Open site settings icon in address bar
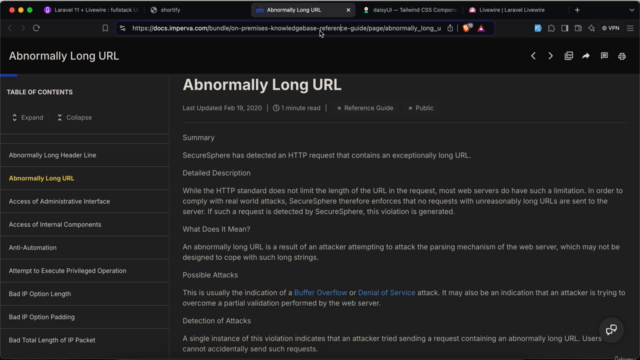The width and height of the screenshot is (640, 360). coord(122,28)
